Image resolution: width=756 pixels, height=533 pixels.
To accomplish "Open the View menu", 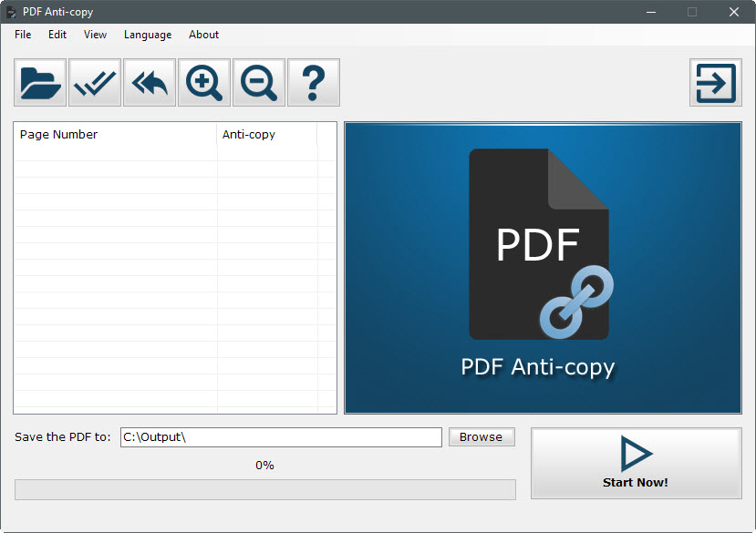I will pyautogui.click(x=95, y=35).
